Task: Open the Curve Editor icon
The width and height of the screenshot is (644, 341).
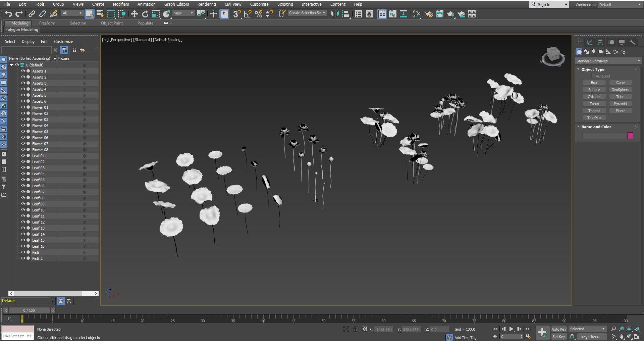Action: 393,14
